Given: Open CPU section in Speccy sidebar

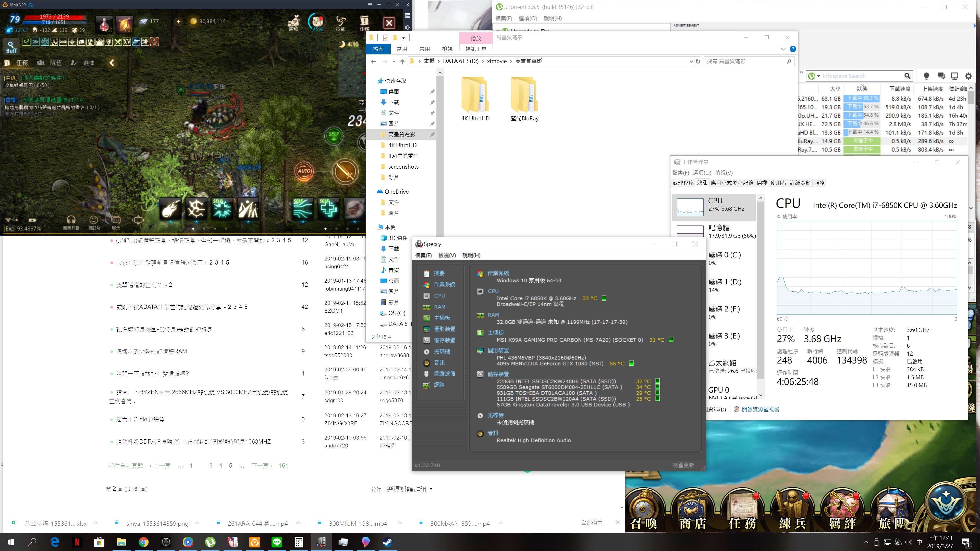Looking at the screenshot, I should tap(439, 295).
